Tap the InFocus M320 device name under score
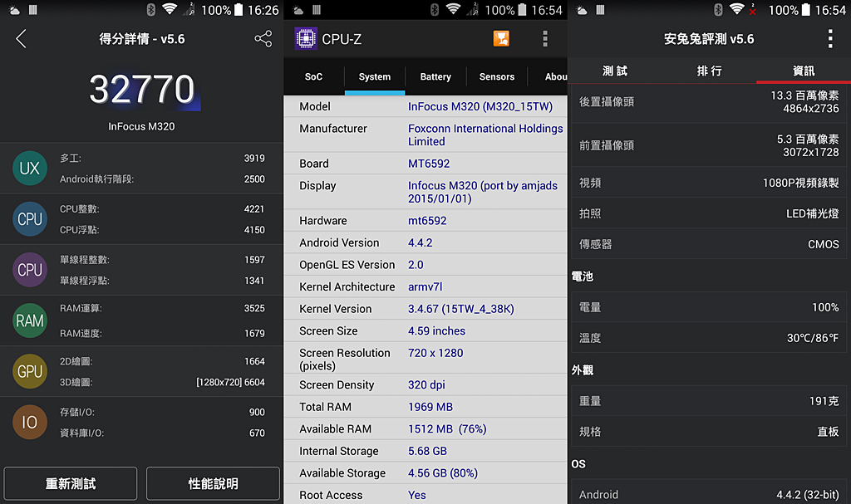 pos(141,126)
